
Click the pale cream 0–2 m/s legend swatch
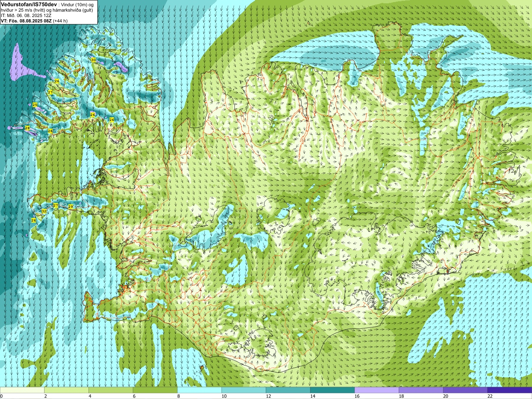(22, 390)
